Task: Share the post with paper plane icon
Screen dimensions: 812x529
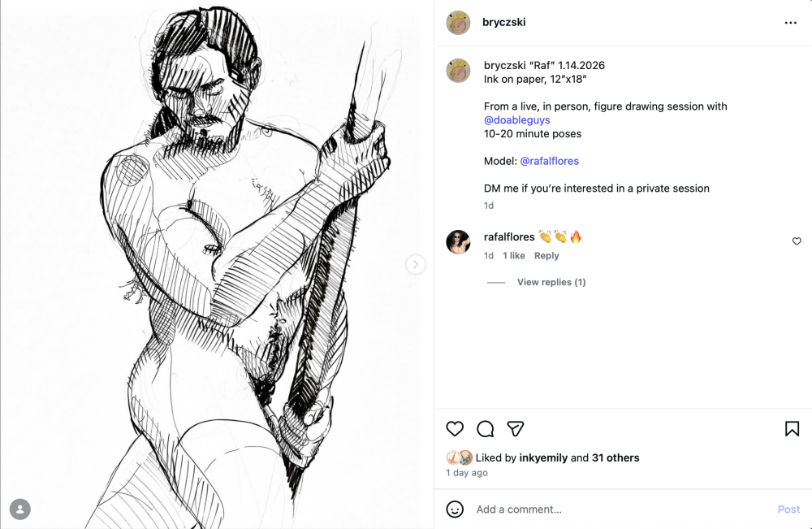Action: pyautogui.click(x=516, y=429)
